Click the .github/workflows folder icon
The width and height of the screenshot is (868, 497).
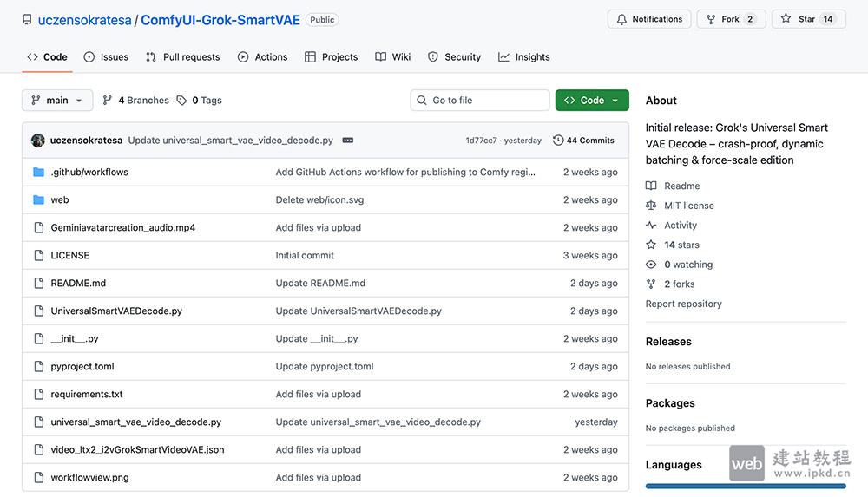38,172
